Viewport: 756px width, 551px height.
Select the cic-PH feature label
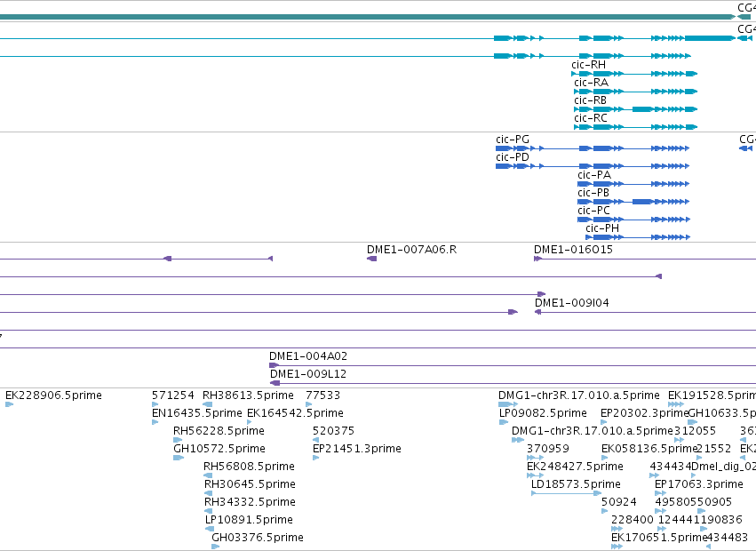602,228
